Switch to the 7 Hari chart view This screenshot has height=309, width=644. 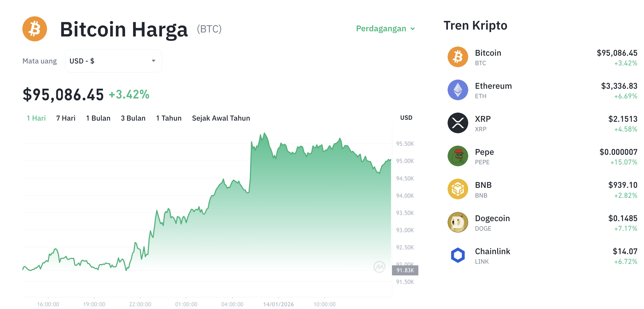[x=66, y=118]
